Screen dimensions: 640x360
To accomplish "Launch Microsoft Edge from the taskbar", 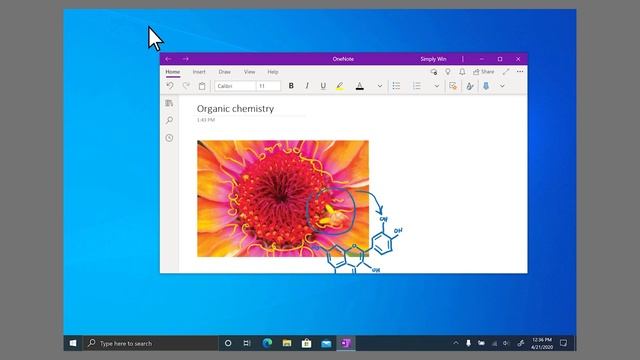I will [267, 343].
